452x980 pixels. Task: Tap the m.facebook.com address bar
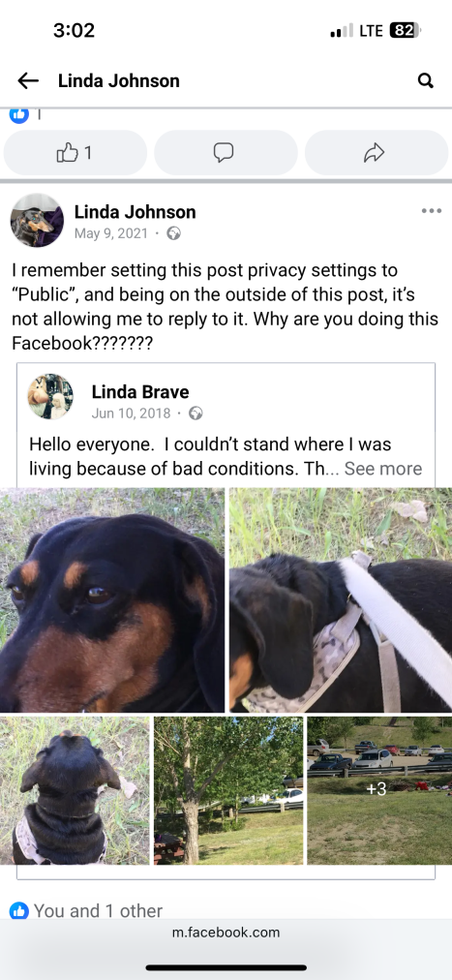coord(226,933)
